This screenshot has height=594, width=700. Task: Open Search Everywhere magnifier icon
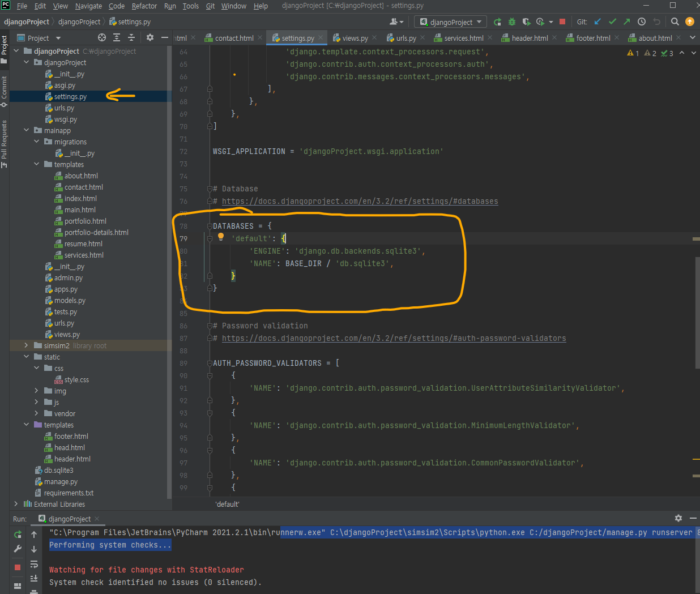675,22
